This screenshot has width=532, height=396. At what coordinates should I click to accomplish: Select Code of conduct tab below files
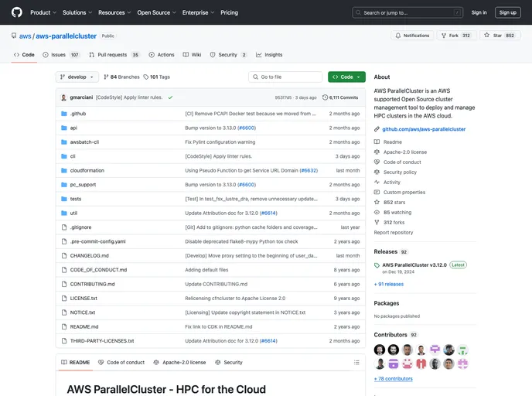point(121,363)
